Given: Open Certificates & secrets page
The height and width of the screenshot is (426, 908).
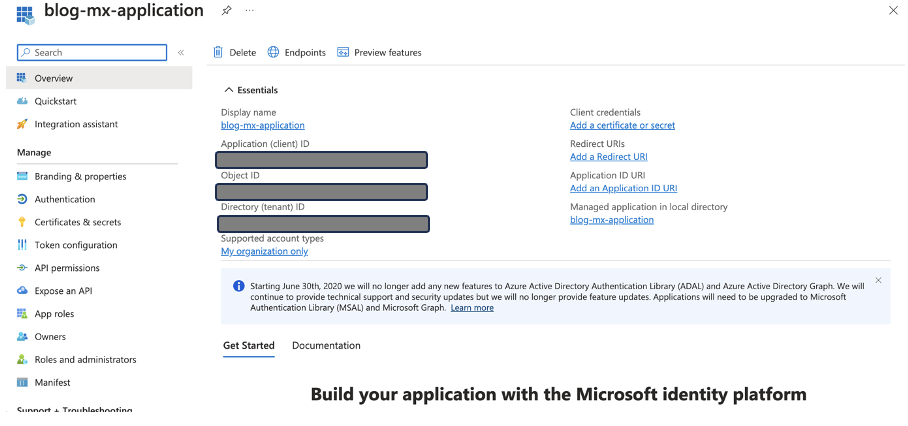Looking at the screenshot, I should [78, 222].
